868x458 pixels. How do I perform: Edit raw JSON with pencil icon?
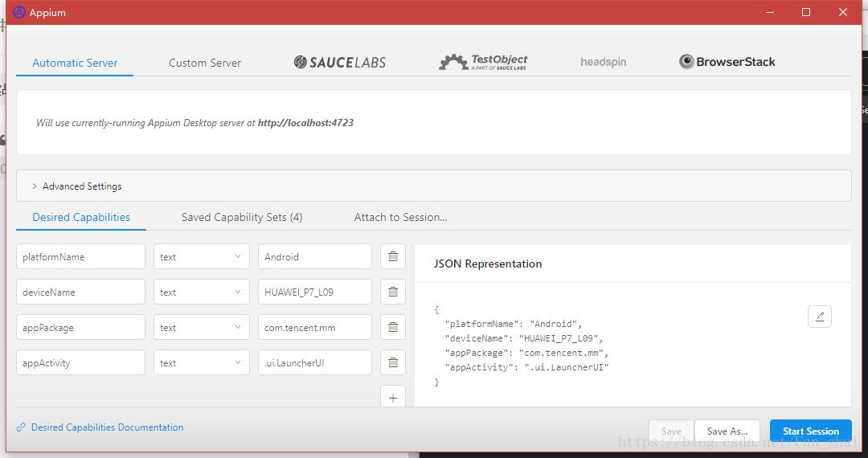(820, 317)
